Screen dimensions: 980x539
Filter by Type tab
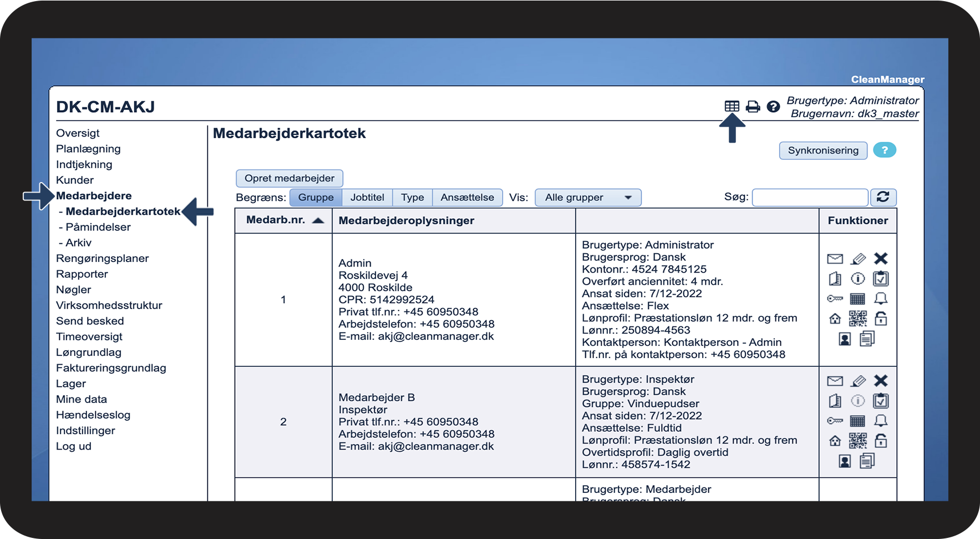coord(413,197)
